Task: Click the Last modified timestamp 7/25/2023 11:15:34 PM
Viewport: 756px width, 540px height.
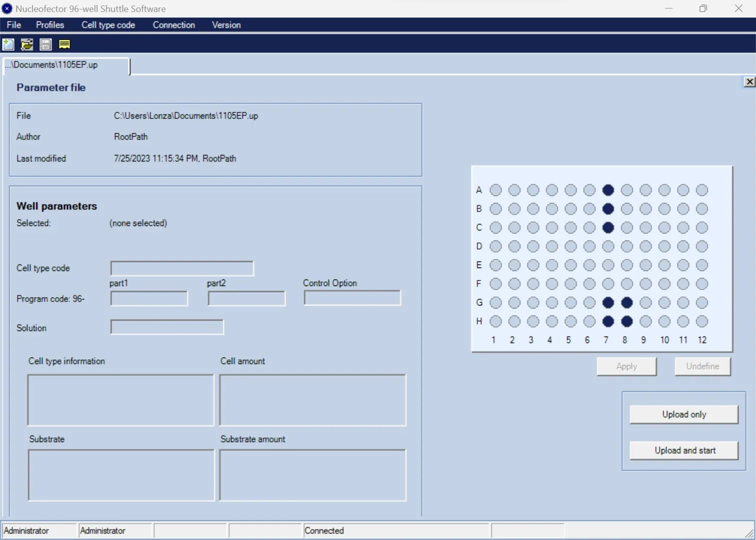Action: point(156,158)
